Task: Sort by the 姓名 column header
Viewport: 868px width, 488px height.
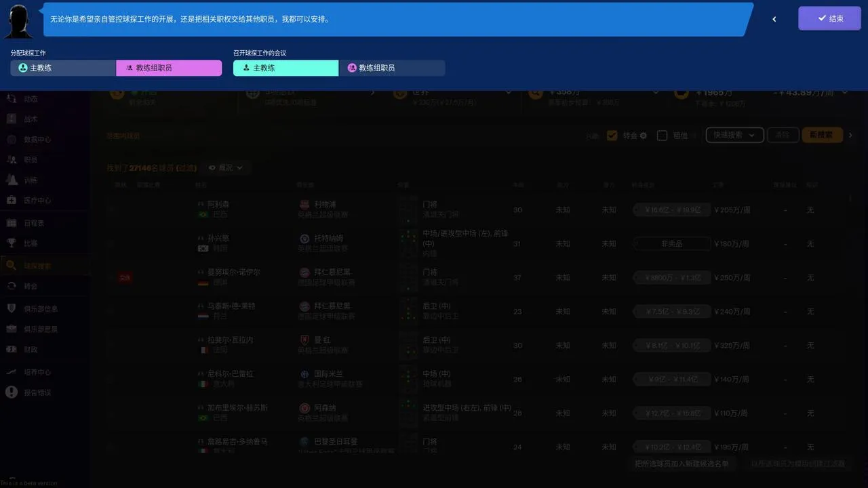Action: click(201, 184)
